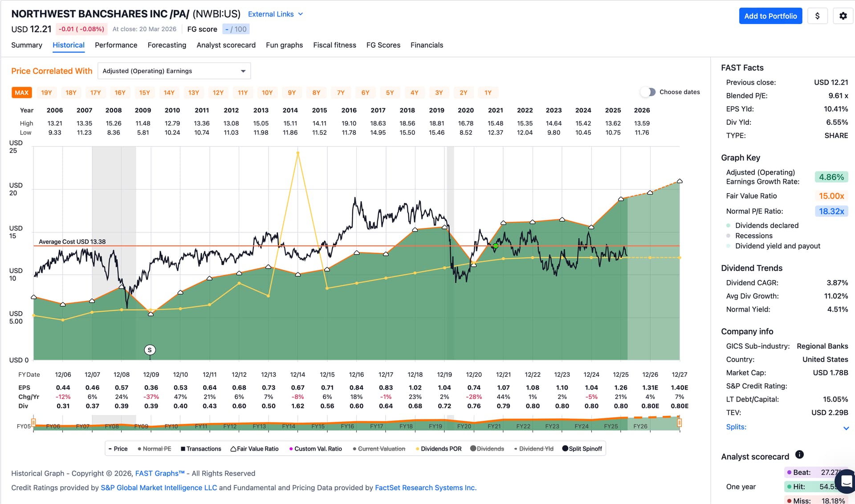Open the Fiscal fitness tab

[334, 45]
